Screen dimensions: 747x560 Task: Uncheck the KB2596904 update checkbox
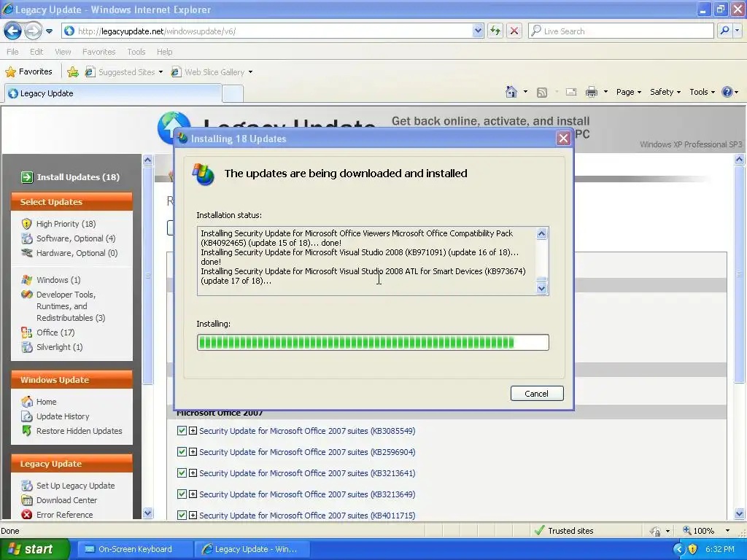(182, 451)
